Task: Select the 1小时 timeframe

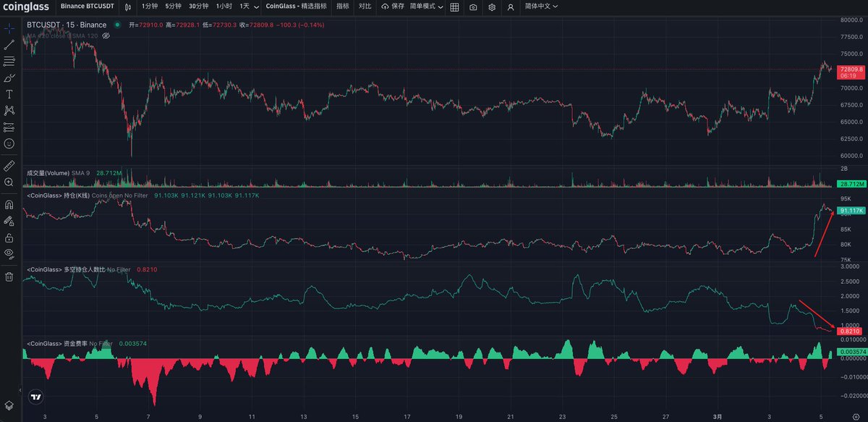Action: pos(224,6)
